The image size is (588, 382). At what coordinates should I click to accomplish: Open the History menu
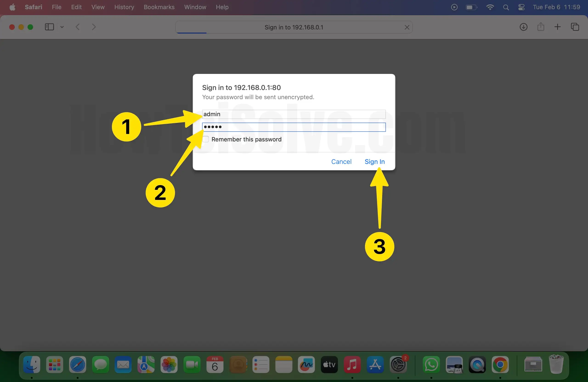coord(124,7)
